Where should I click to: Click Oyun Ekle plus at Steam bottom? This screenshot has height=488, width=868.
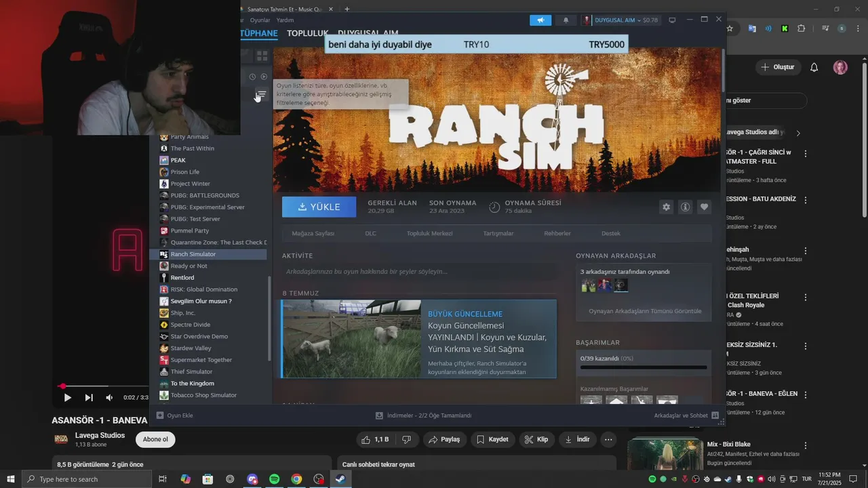(x=175, y=415)
